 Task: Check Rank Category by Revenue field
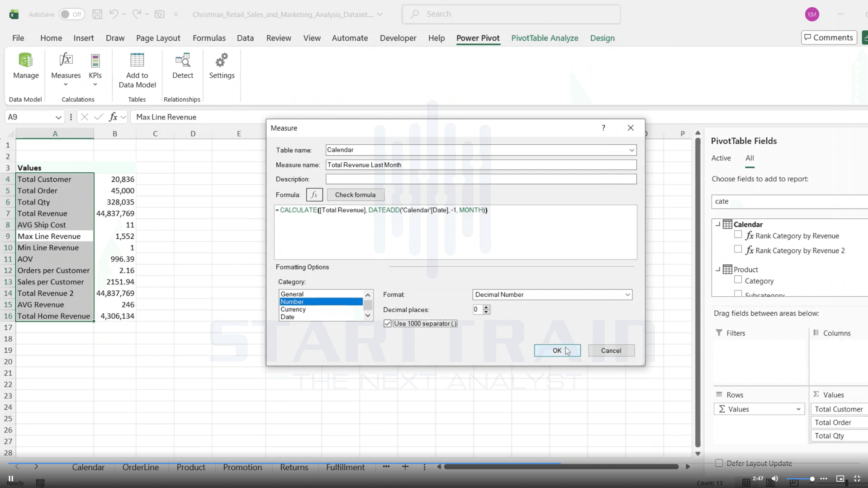coord(738,235)
